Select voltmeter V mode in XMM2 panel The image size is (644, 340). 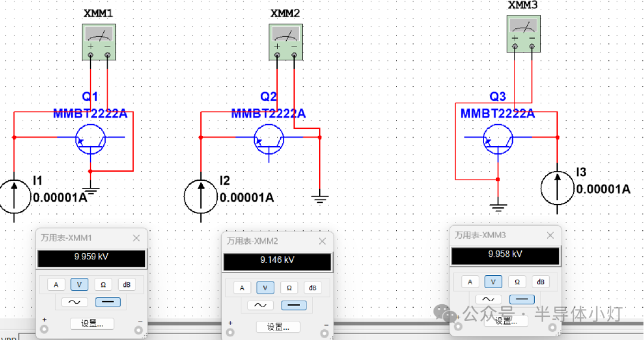(265, 288)
